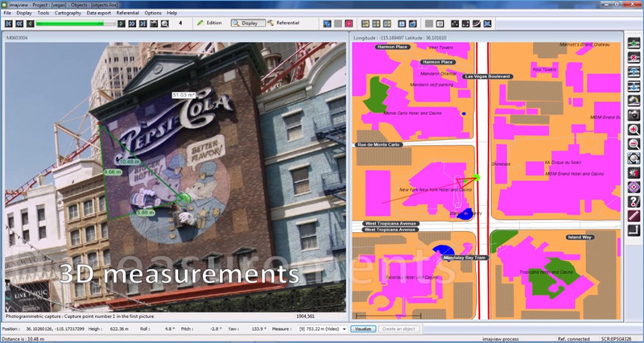Click the ruler measure-distance icon
Viewport: 644px width, 343px height.
coord(634,216)
